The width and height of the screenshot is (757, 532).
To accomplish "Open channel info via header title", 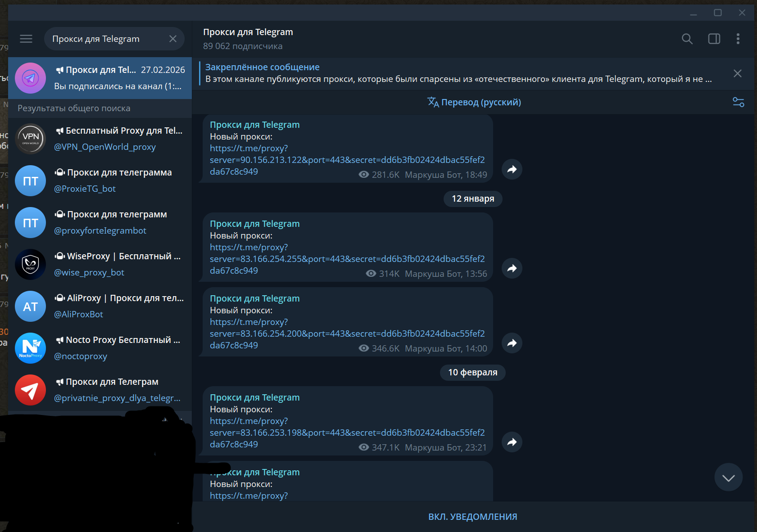I will coord(248,32).
